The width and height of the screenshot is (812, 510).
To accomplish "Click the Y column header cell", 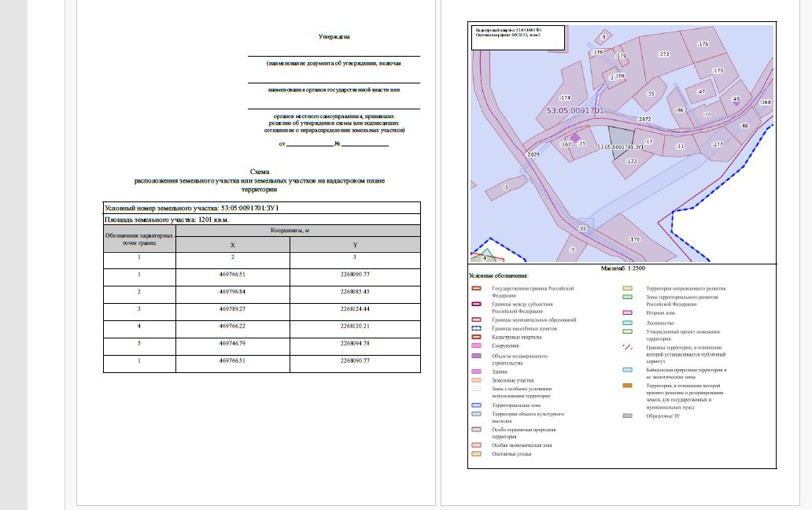I will [355, 245].
